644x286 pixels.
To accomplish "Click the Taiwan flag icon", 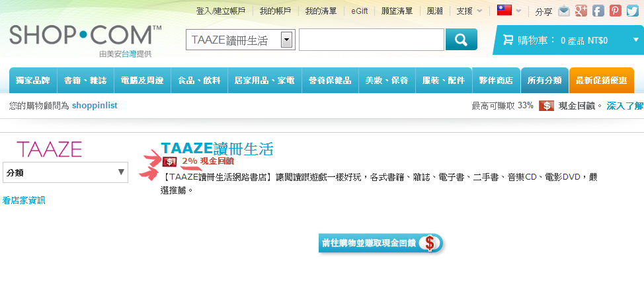I will click(504, 11).
